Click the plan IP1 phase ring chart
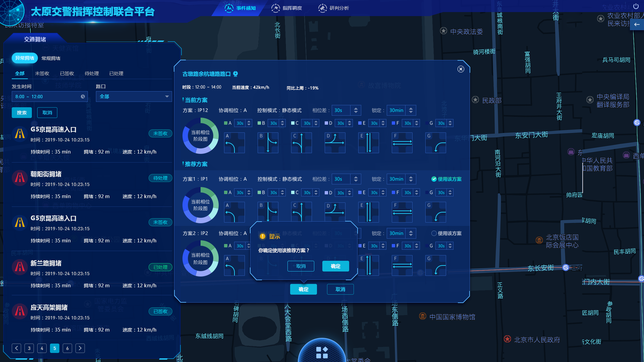Image resolution: width=644 pixels, height=362 pixels. click(x=201, y=205)
